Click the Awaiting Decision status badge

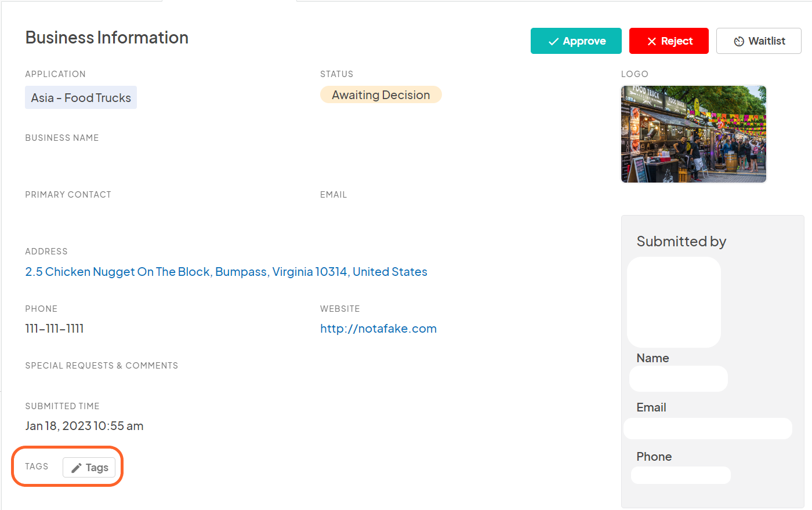coord(381,95)
